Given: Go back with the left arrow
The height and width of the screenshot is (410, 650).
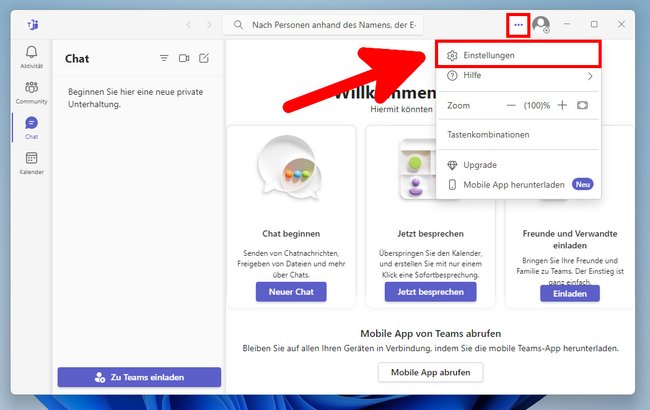Looking at the screenshot, I should tap(189, 25).
